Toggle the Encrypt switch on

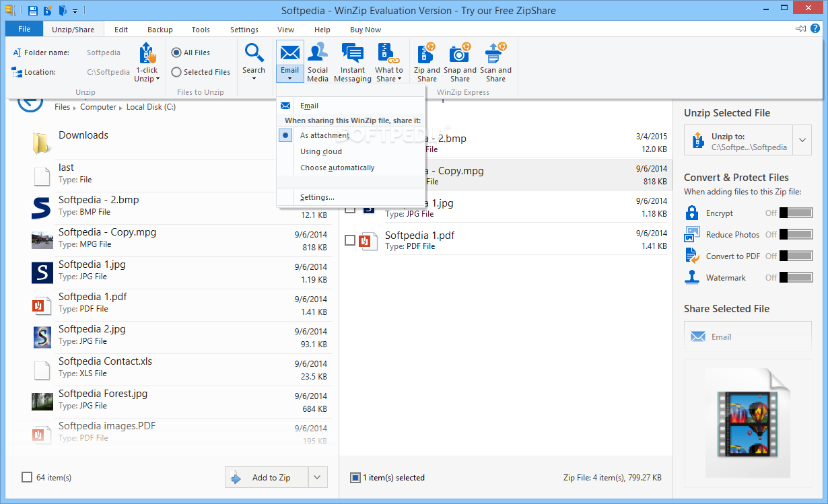click(x=796, y=213)
